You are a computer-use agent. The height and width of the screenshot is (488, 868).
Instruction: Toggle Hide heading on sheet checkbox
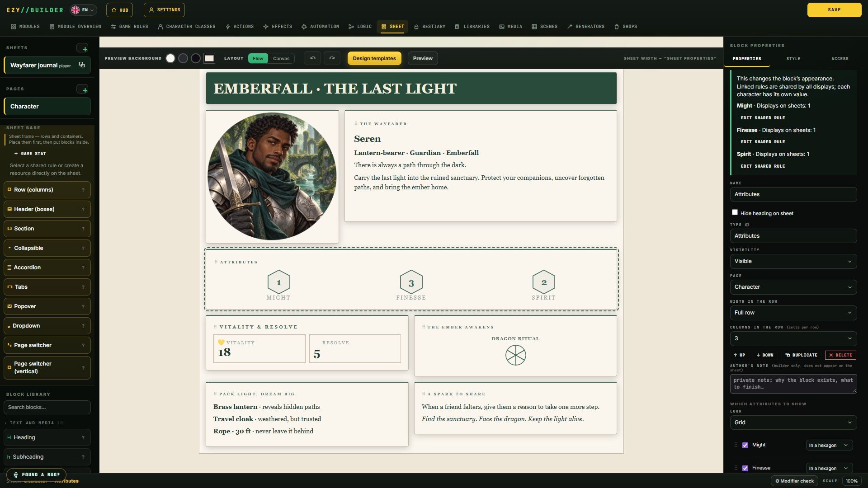pyautogui.click(x=735, y=212)
